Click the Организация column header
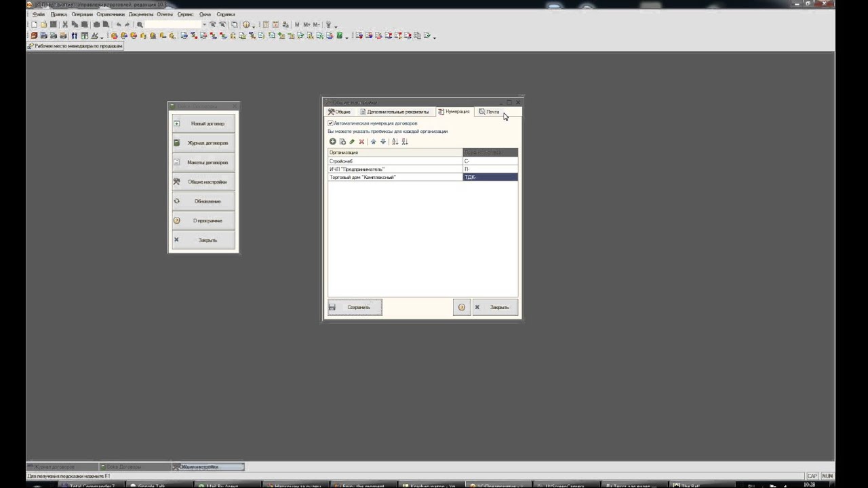868x488 pixels. [395, 152]
